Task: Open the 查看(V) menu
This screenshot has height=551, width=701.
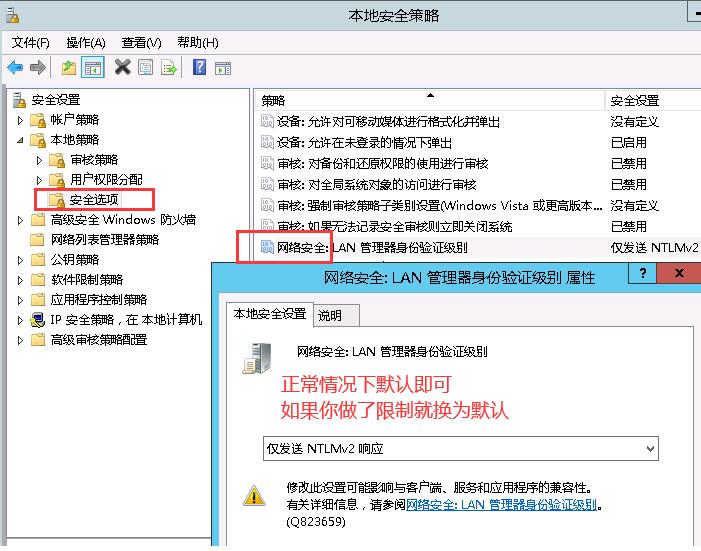Action: 141,42
